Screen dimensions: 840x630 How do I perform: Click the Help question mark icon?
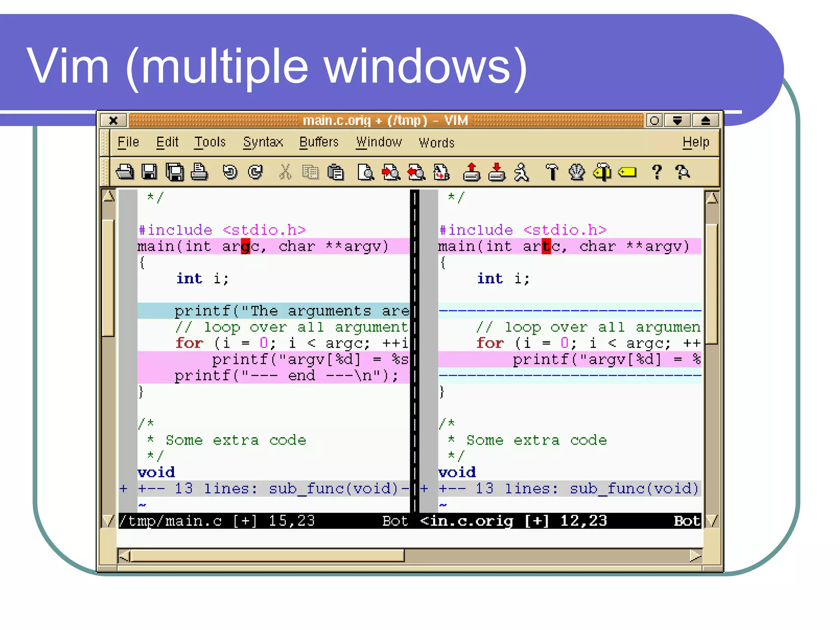pyautogui.click(x=657, y=172)
